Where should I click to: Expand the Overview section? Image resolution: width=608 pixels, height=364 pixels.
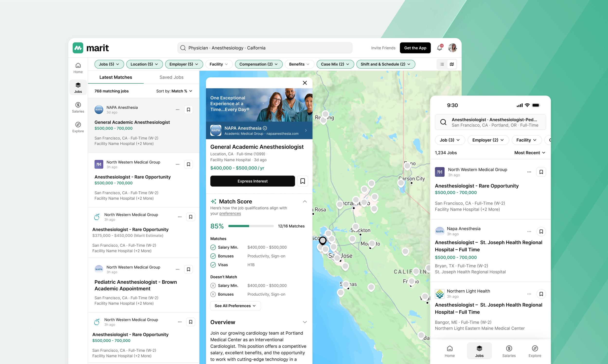tap(305, 322)
